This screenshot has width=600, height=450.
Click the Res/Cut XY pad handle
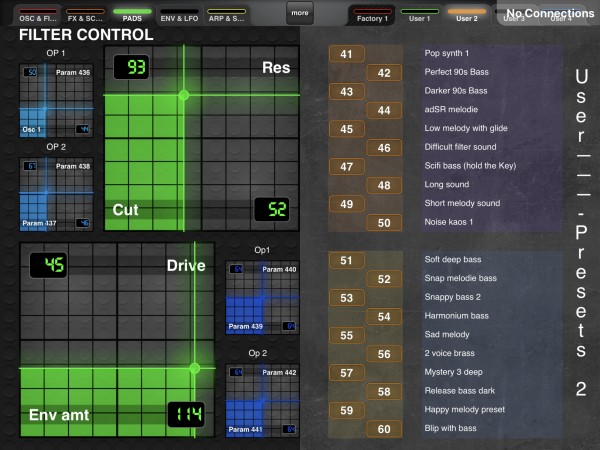pyautogui.click(x=184, y=95)
